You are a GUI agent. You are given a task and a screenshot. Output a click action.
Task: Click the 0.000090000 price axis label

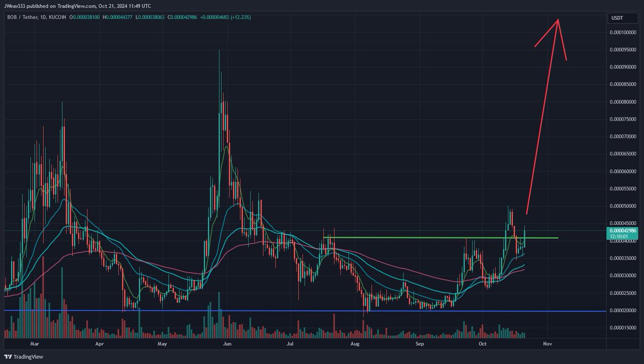pyautogui.click(x=623, y=67)
